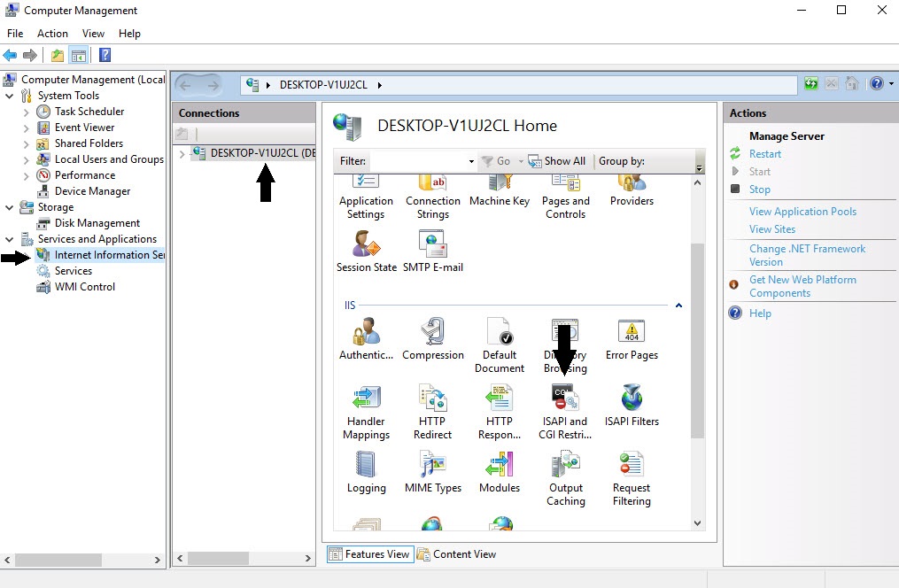Click the toolbar Back arrow icon
The image size is (899, 588).
point(10,56)
